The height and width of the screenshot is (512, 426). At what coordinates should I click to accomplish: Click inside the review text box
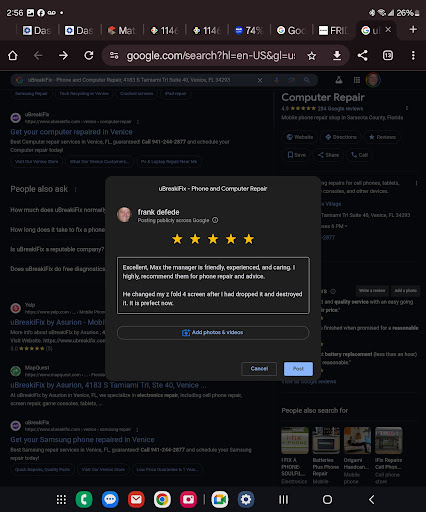pos(213,285)
